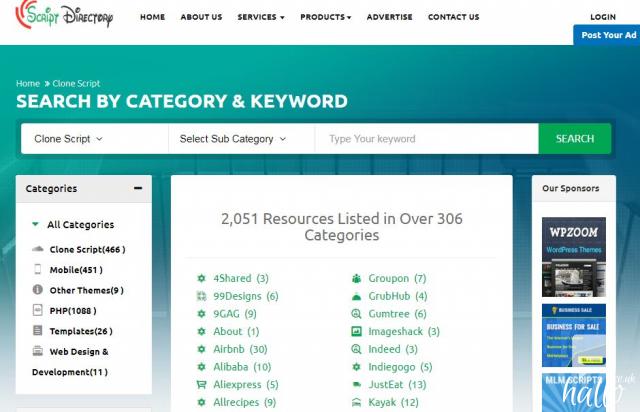Focus the Type Your keyword field

(x=427, y=139)
